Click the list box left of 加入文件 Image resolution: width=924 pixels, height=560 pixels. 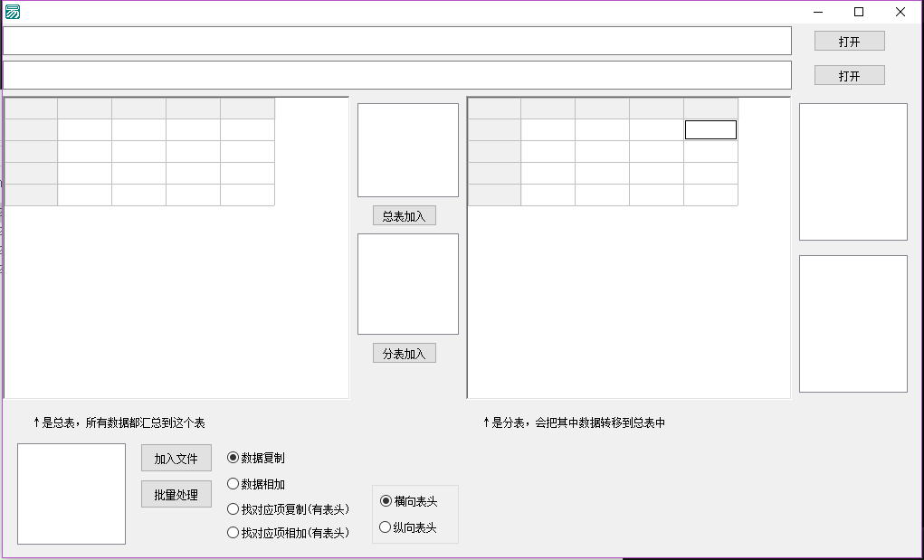click(71, 494)
